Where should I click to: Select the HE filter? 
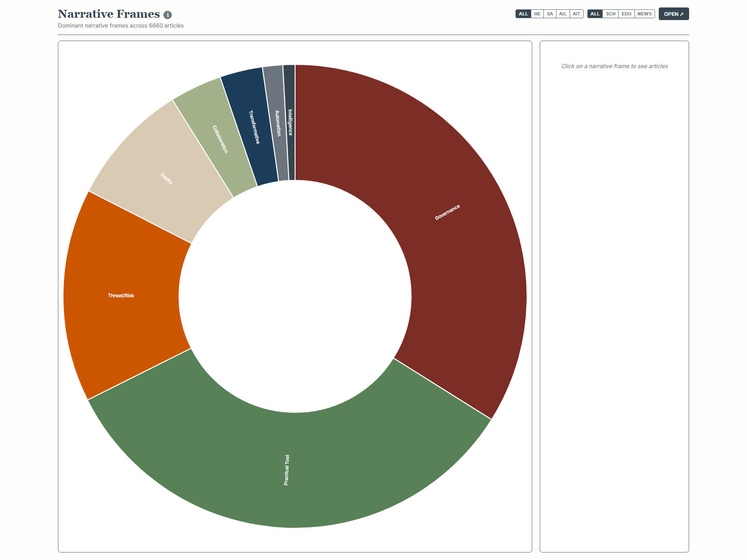pos(537,14)
